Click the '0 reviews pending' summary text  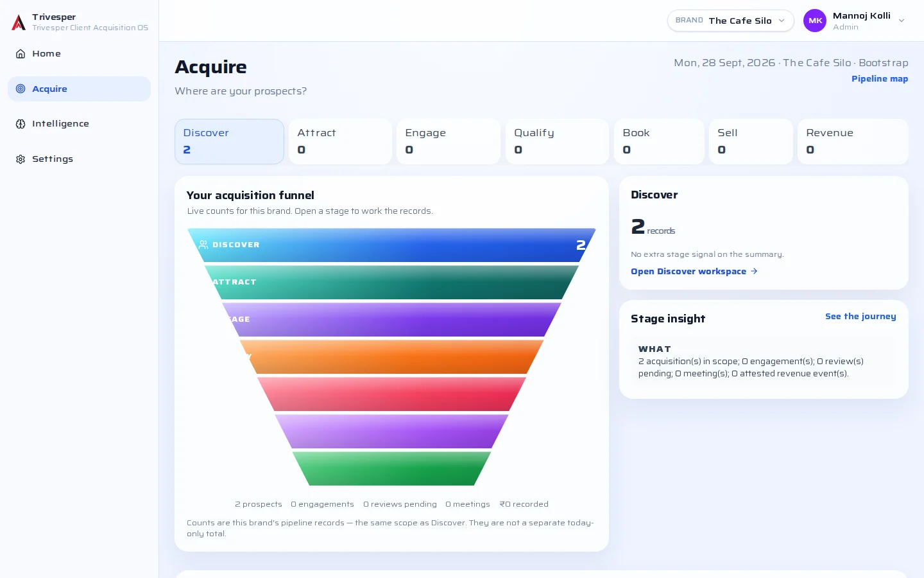pos(400,504)
